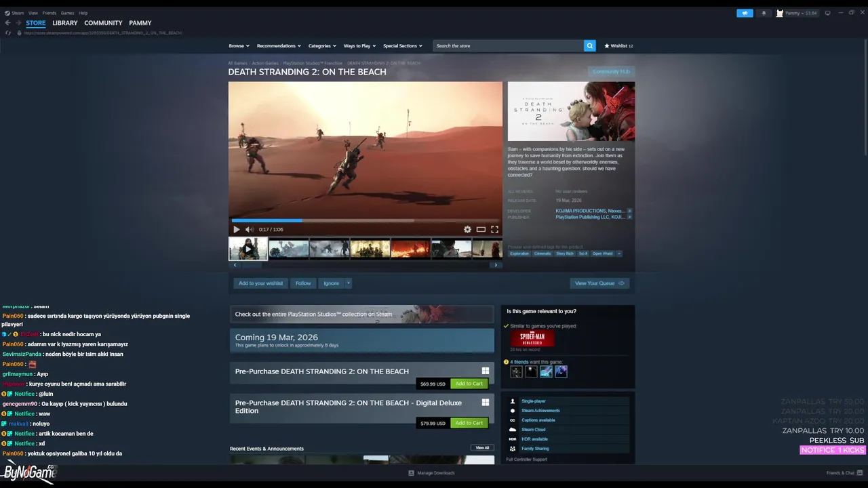Open the Spider-Man Remastered game capsule

pyautogui.click(x=532, y=338)
